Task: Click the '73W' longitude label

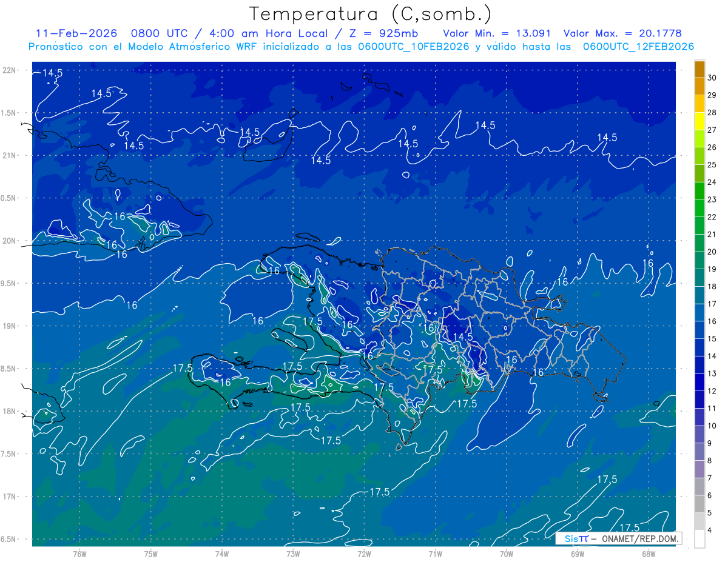Action: tap(293, 554)
